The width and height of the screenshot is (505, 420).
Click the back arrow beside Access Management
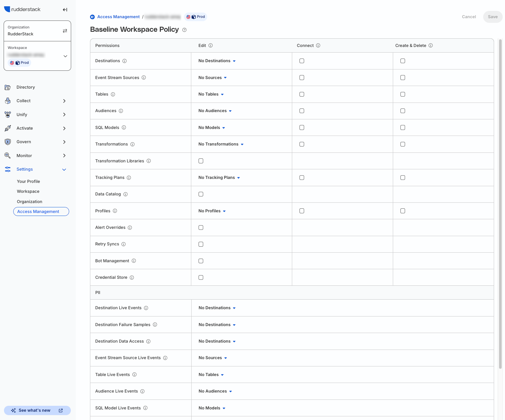[x=92, y=17]
